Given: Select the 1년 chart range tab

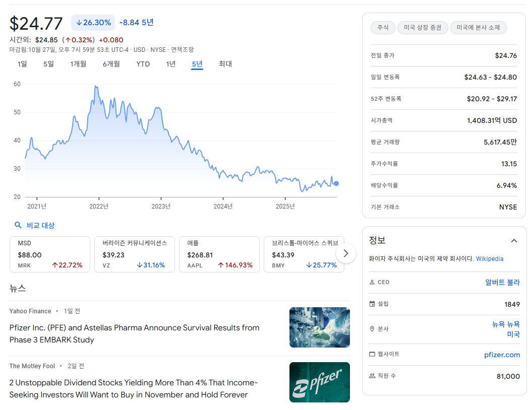Looking at the screenshot, I should tap(170, 63).
